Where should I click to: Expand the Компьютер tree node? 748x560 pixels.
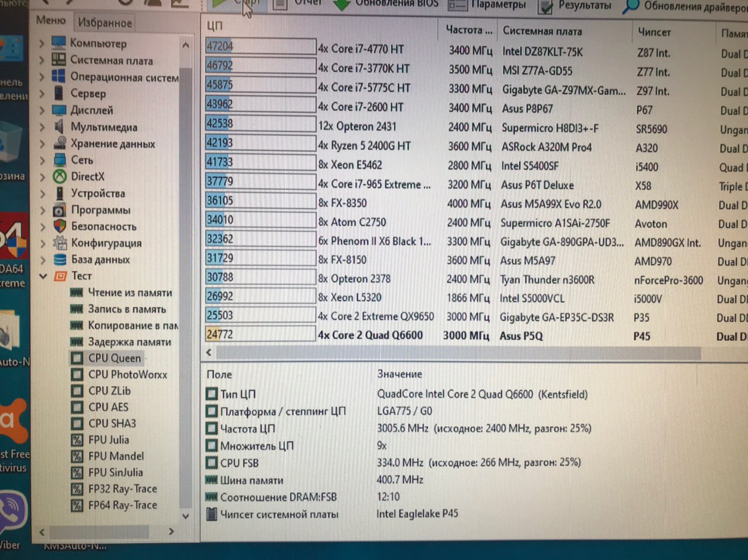pos(42,43)
